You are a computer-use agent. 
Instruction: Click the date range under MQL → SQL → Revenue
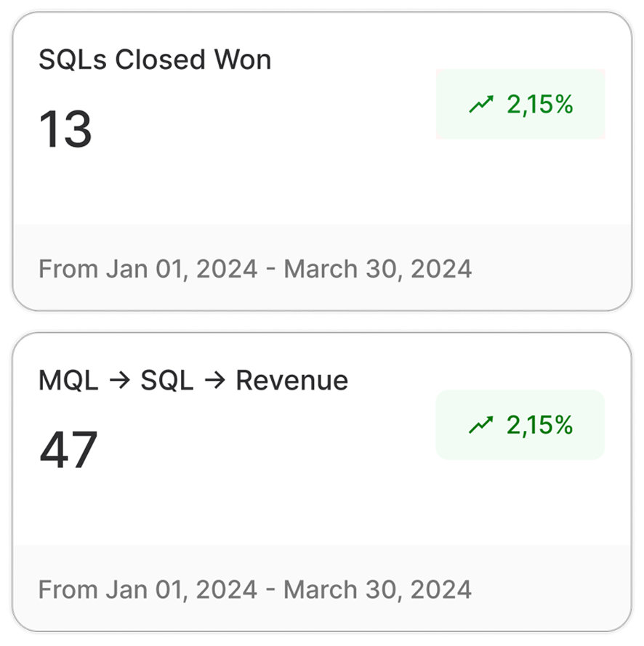(x=255, y=589)
